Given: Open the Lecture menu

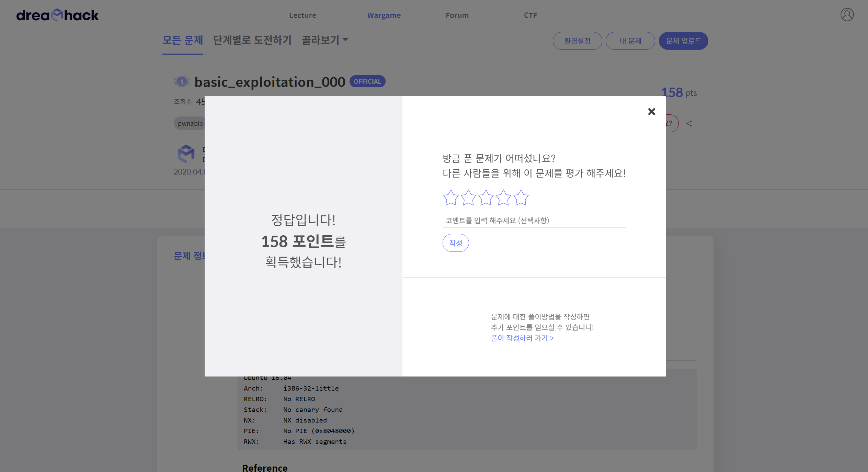Looking at the screenshot, I should pos(302,15).
